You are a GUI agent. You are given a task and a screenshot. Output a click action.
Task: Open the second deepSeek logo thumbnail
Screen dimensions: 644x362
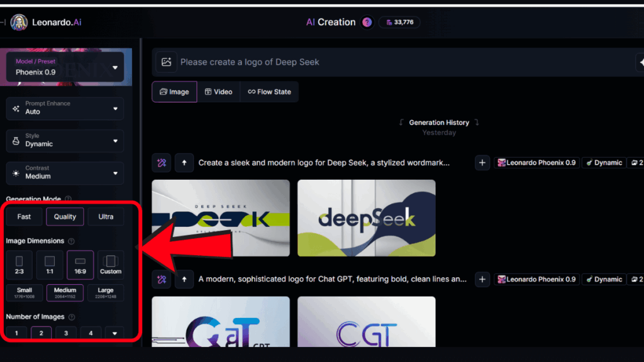coord(367,218)
